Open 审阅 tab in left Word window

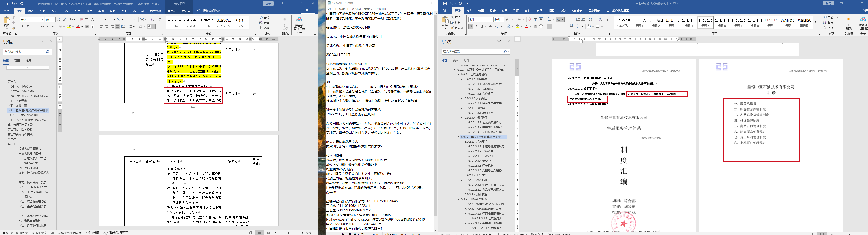[x=101, y=11]
